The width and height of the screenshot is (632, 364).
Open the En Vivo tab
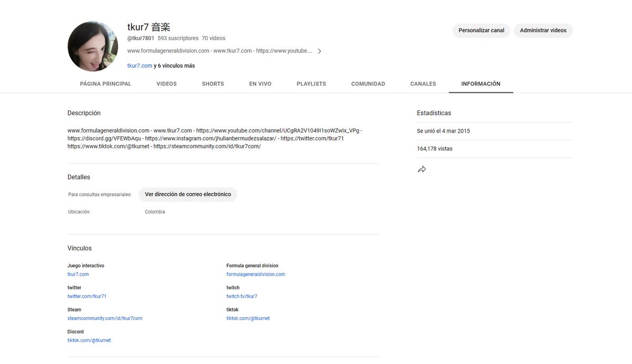point(260,84)
